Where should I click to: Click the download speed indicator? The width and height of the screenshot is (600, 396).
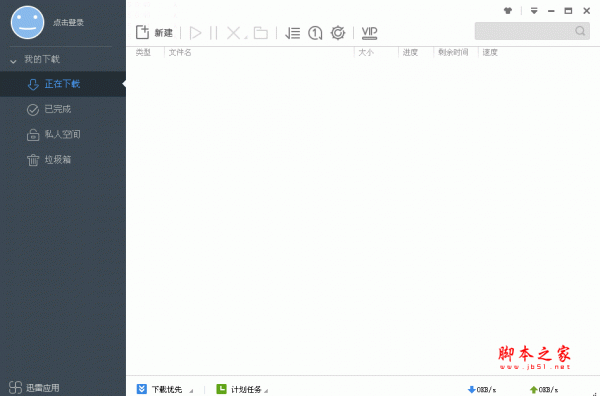point(482,390)
